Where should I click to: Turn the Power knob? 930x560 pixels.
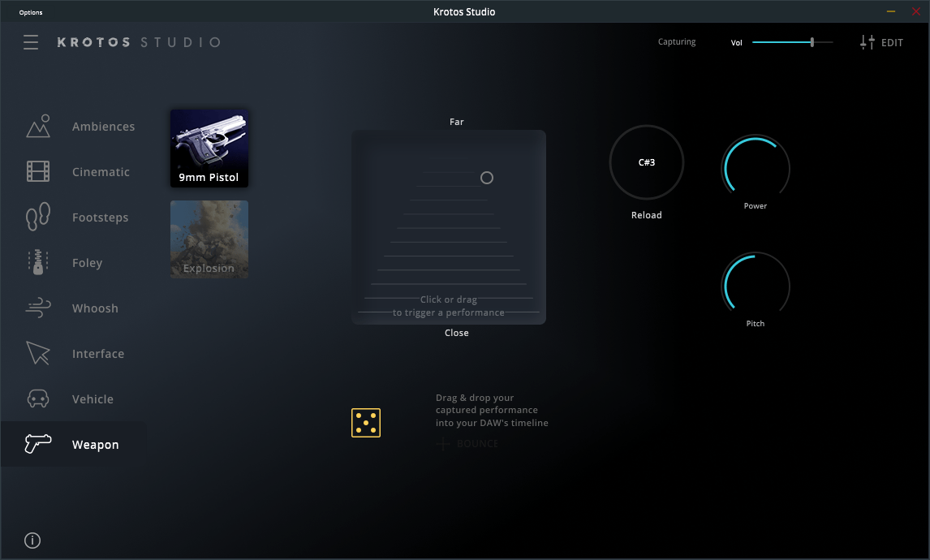[x=756, y=170]
